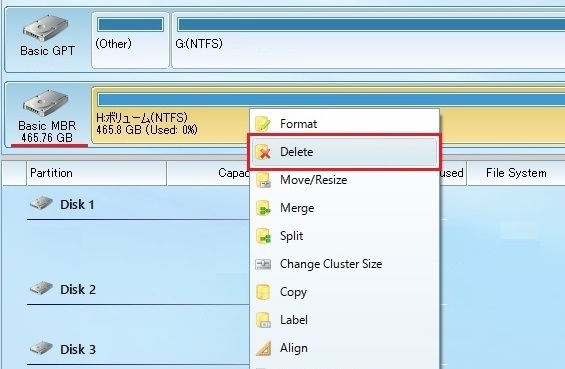Click the Label icon in menu
Screen dimensions: 565x369
(263, 320)
